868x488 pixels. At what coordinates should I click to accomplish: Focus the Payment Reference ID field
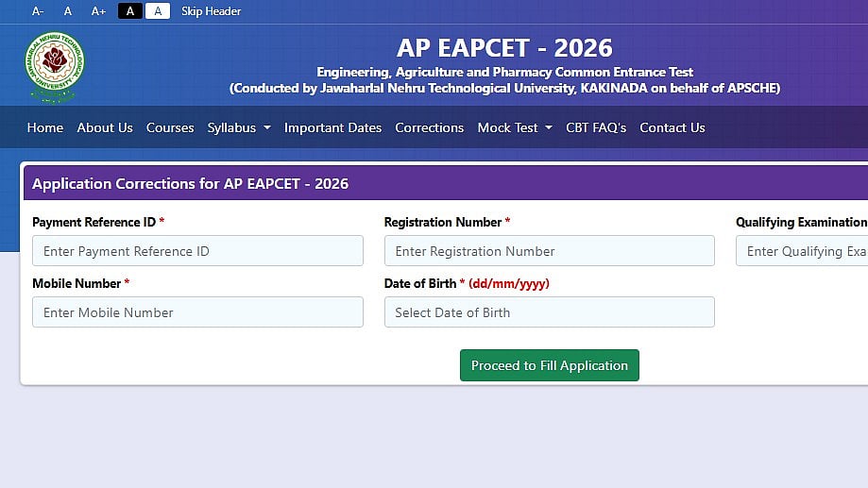point(197,251)
